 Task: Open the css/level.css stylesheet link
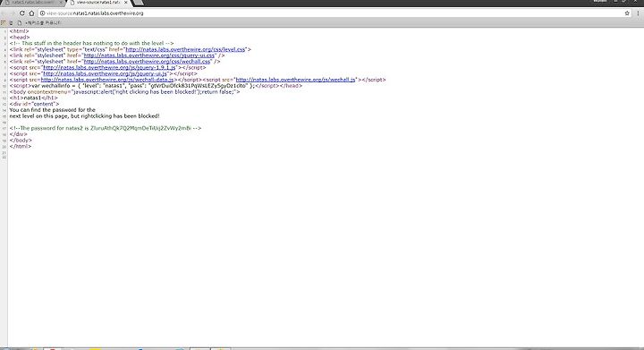coord(185,49)
